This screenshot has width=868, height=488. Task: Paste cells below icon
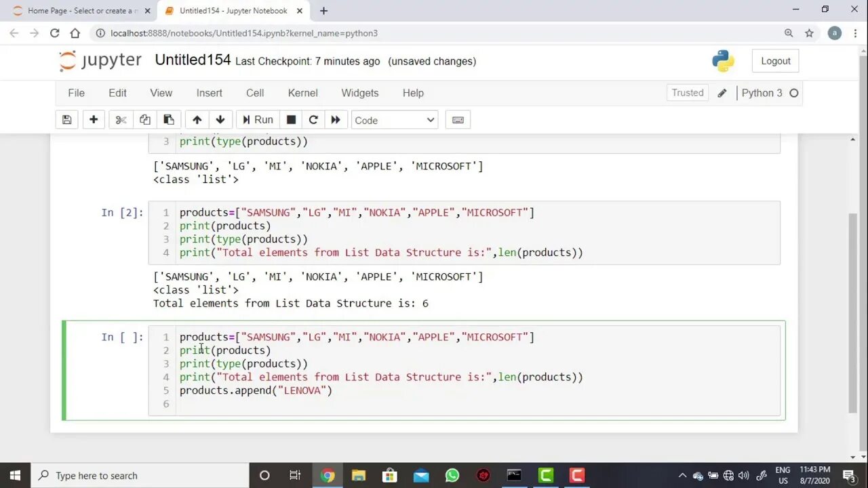click(169, 120)
